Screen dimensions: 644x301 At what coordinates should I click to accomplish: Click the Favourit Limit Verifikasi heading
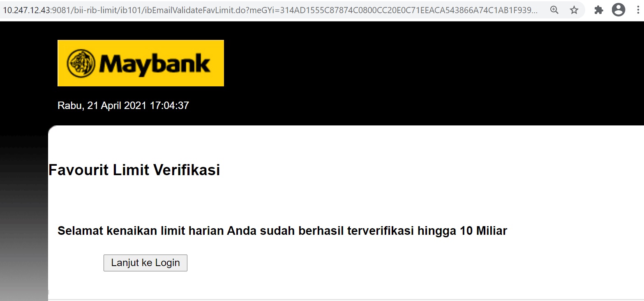click(x=134, y=170)
